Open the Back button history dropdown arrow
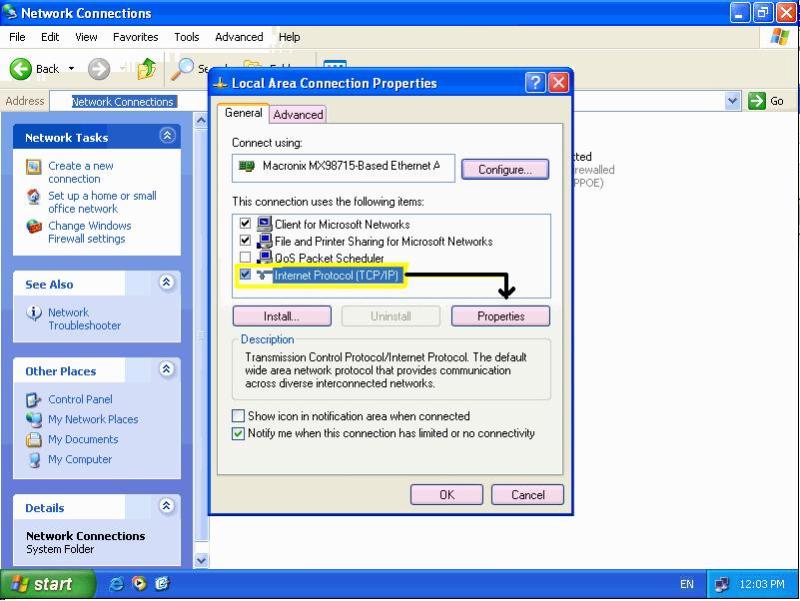Screen dimensions: 800x601 (71, 68)
